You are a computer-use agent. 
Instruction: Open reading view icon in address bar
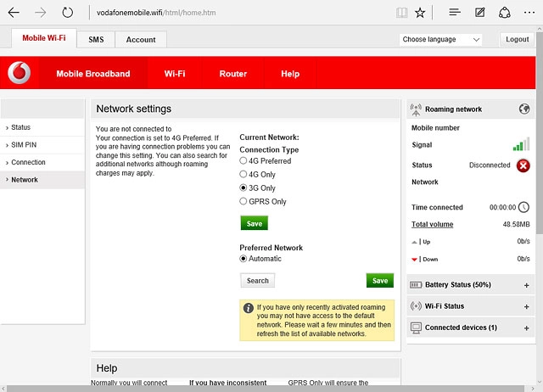[402, 13]
